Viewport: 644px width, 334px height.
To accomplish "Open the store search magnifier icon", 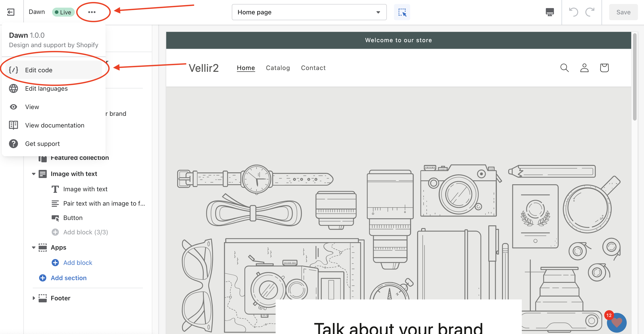I will [564, 68].
